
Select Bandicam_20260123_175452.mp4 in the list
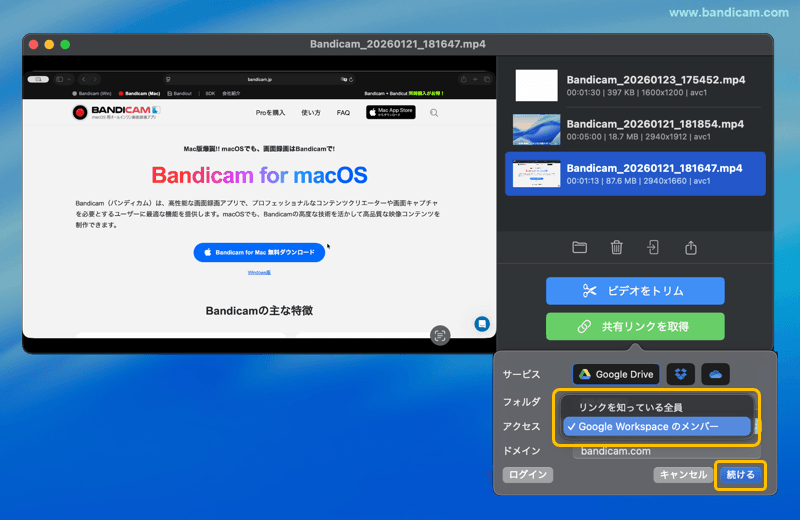(635, 85)
